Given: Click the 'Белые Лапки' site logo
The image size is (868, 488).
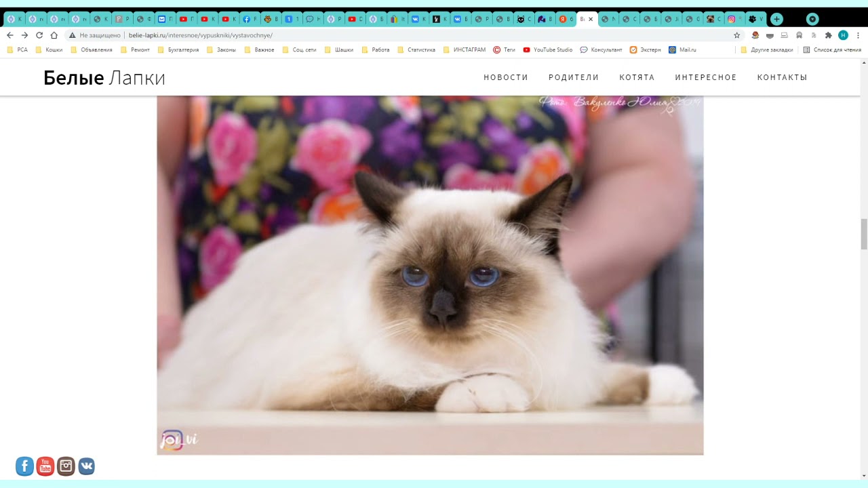Looking at the screenshot, I should (104, 78).
